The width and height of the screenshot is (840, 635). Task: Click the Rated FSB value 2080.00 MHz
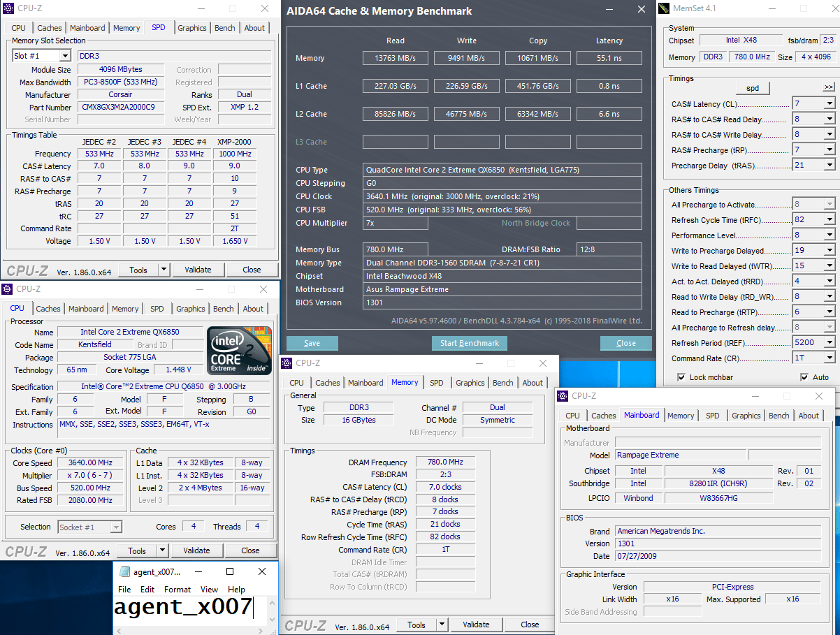click(90, 500)
